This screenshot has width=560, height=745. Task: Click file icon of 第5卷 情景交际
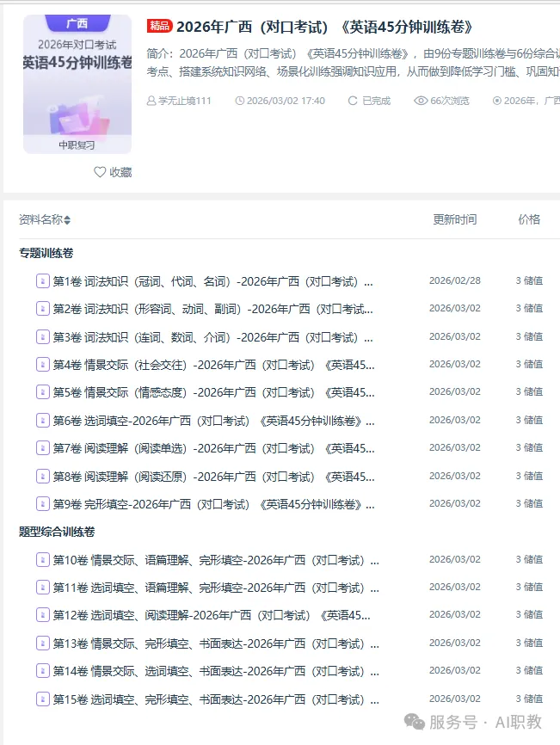coord(43,392)
